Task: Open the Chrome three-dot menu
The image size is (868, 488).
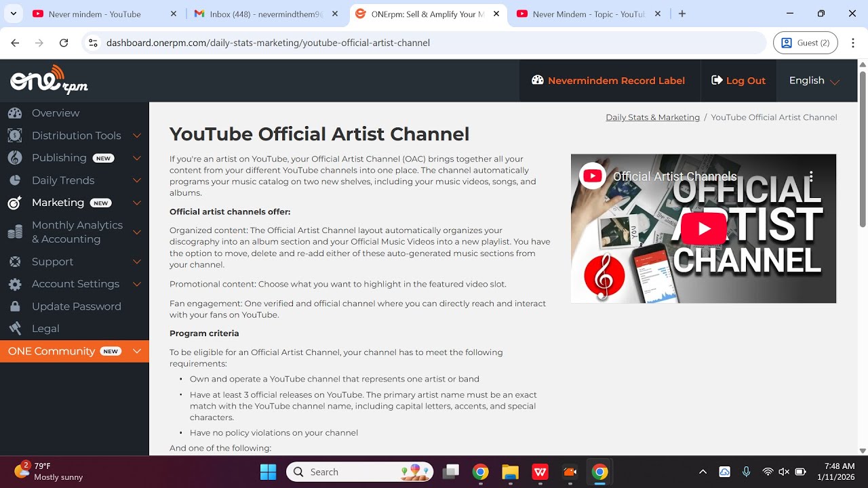Action: pos(853,43)
